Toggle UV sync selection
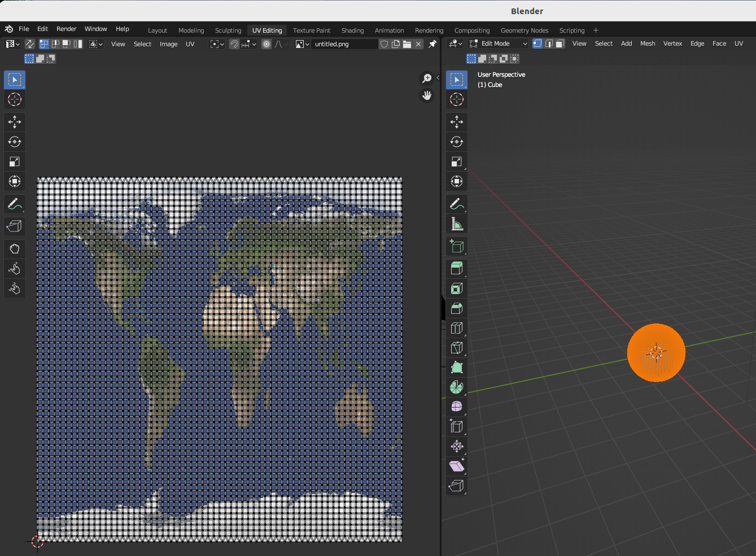 tap(29, 44)
